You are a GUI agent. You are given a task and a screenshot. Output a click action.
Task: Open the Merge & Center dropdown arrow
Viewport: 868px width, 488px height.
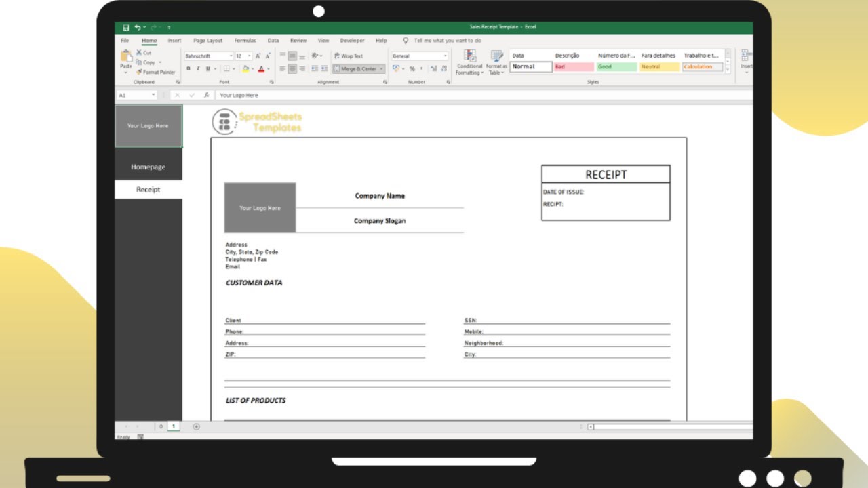(x=382, y=69)
